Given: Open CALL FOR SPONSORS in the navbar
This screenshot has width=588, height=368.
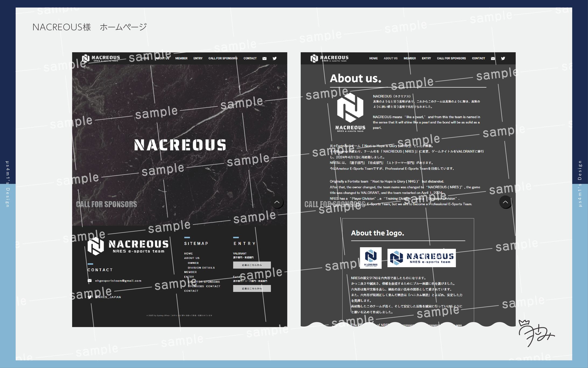Looking at the screenshot, I should click(x=223, y=58).
